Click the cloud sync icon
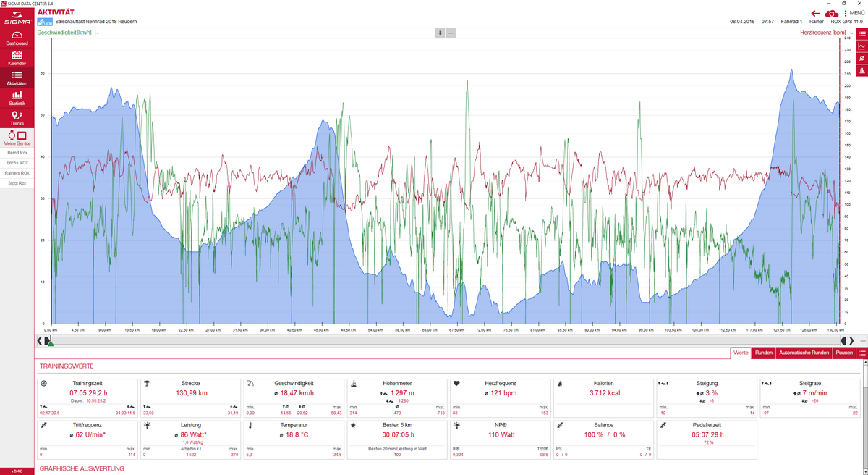The height and width of the screenshot is (475, 868). point(832,13)
